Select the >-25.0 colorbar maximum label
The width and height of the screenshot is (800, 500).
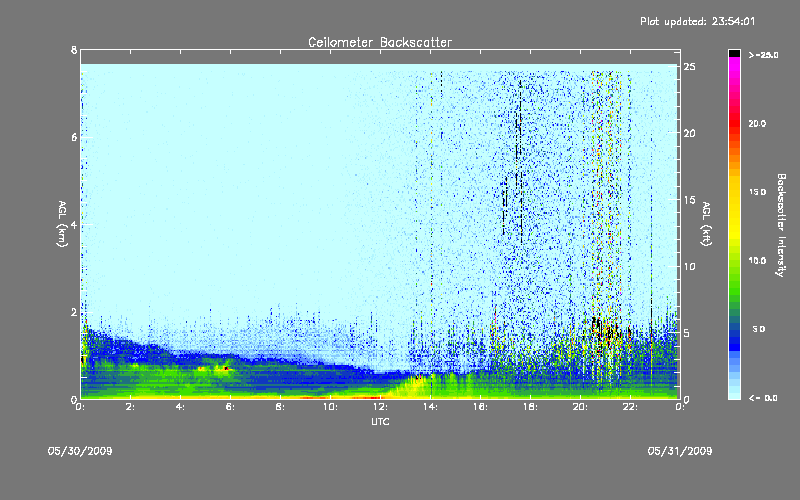[764, 55]
